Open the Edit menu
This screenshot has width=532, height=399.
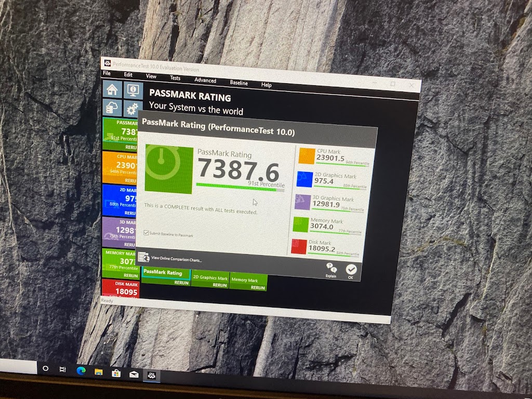pos(128,75)
